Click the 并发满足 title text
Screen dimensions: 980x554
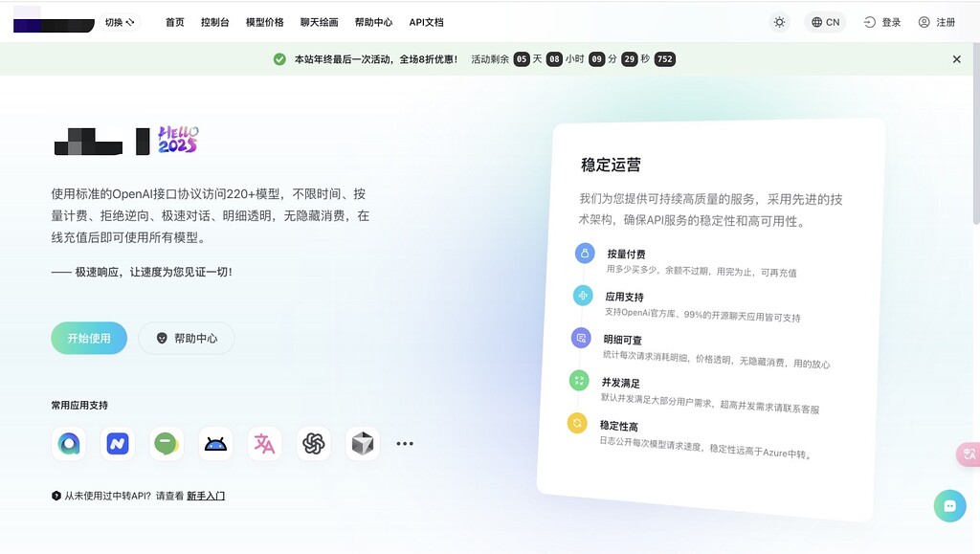coord(620,383)
